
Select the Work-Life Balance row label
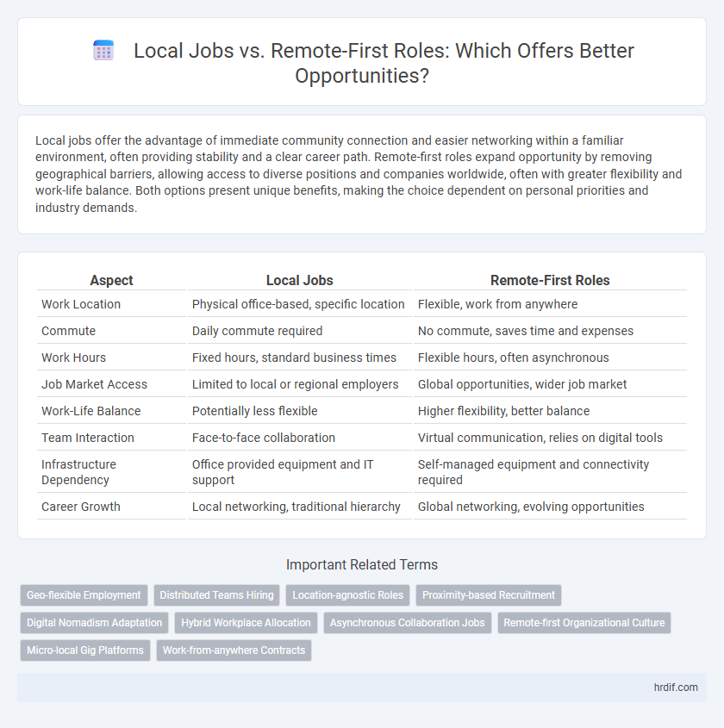click(x=91, y=411)
